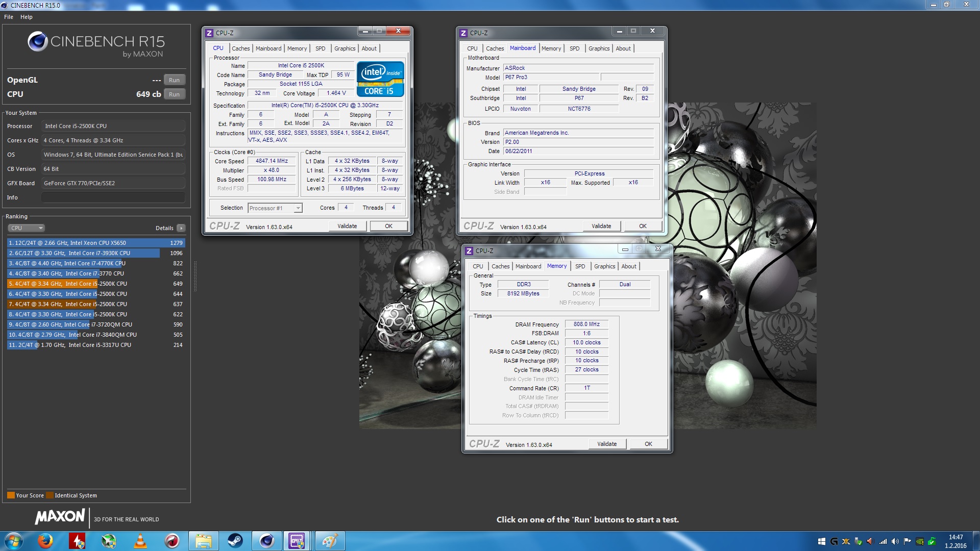Open the Windows Start orb
Screen dimensions: 980x551
(x=14, y=541)
